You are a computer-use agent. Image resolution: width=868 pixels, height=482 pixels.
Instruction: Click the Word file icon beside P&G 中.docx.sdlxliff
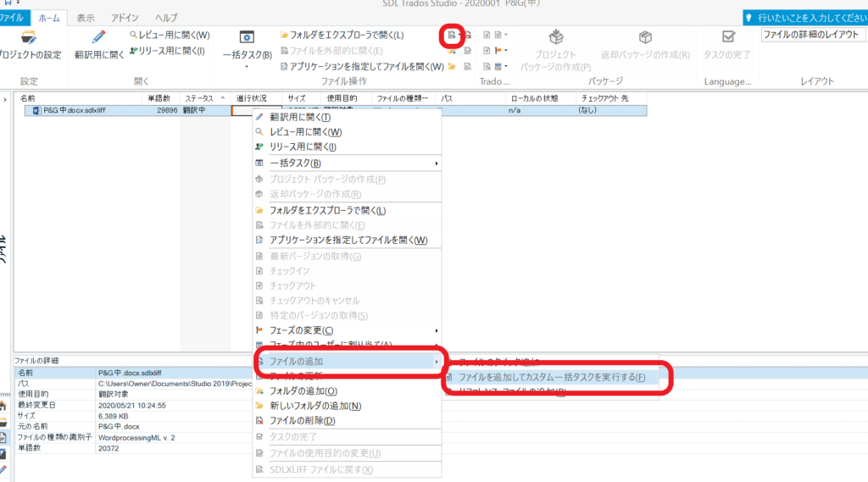[x=36, y=111]
